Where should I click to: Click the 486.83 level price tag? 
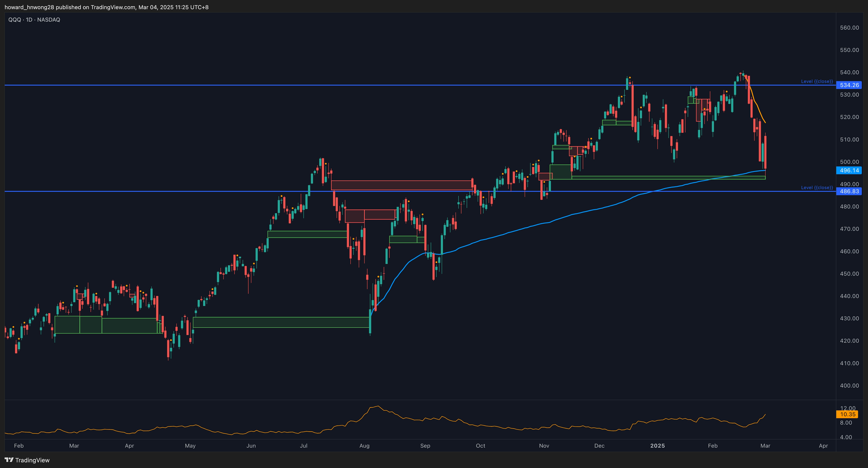[x=849, y=191]
